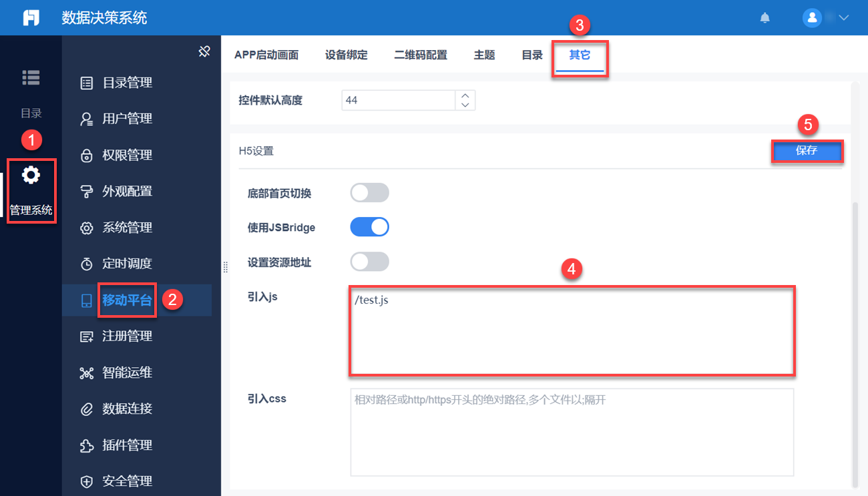Click the 数据决策系统 title
This screenshot has width=868, height=496.
pyautogui.click(x=104, y=18)
